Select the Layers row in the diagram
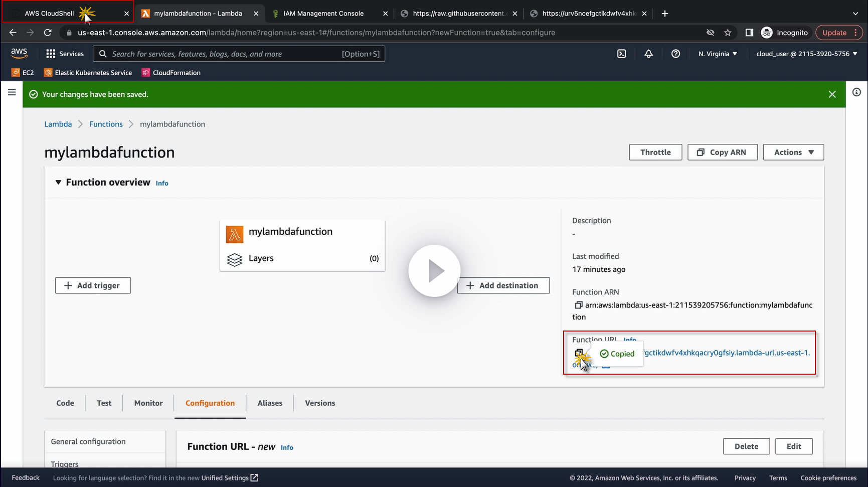868x487 pixels. pyautogui.click(x=302, y=259)
